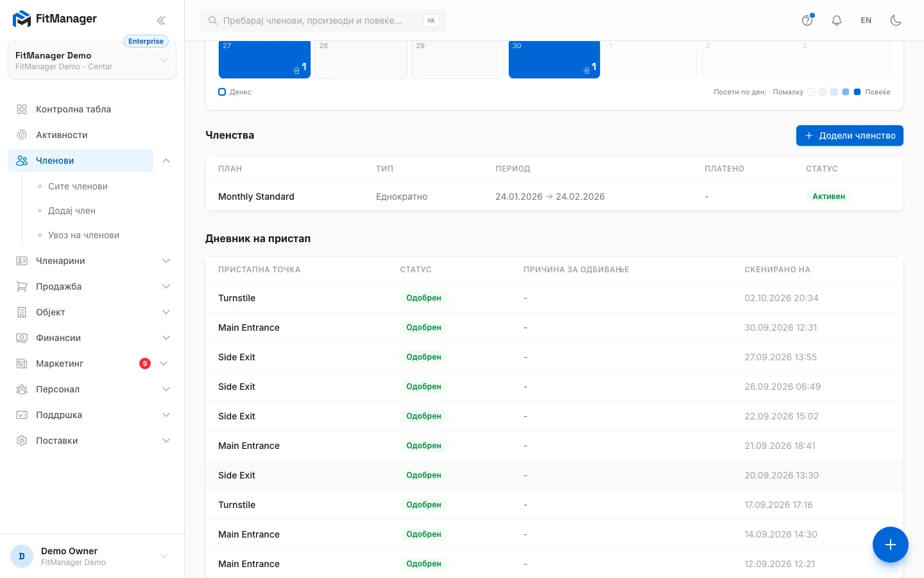Click the Активности fingerprint icon

[22, 135]
